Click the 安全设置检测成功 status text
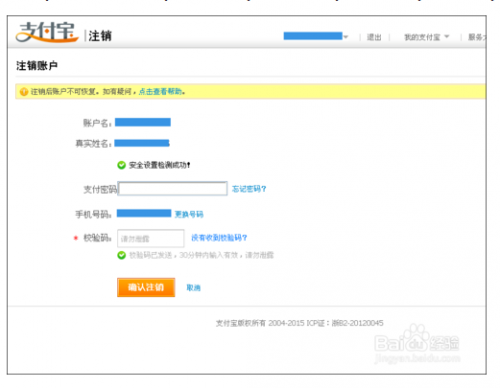Image resolution: width=500 pixels, height=388 pixels. 159,165
